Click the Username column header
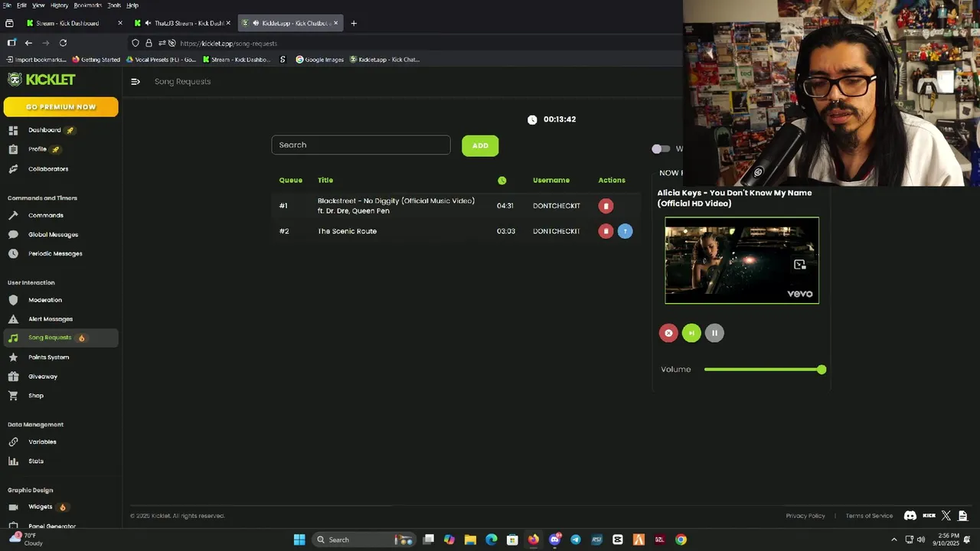980x551 pixels. click(x=551, y=181)
